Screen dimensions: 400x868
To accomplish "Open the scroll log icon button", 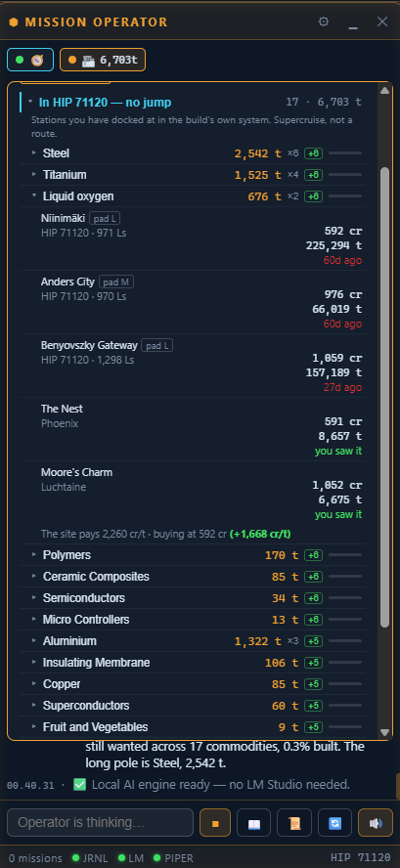I will pyautogui.click(x=294, y=823).
